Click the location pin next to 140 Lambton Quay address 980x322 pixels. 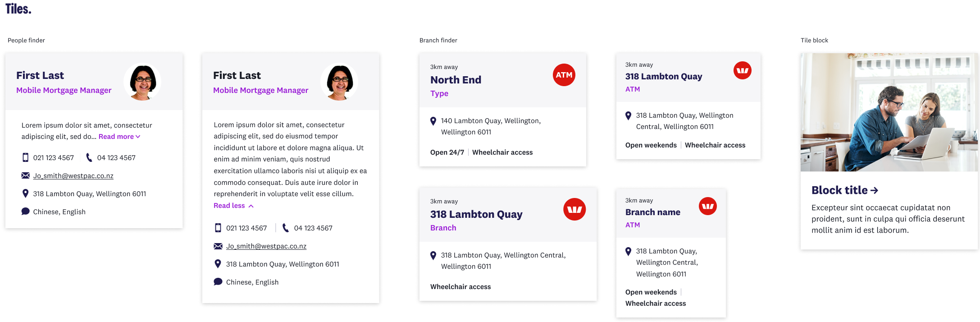pyautogui.click(x=433, y=121)
